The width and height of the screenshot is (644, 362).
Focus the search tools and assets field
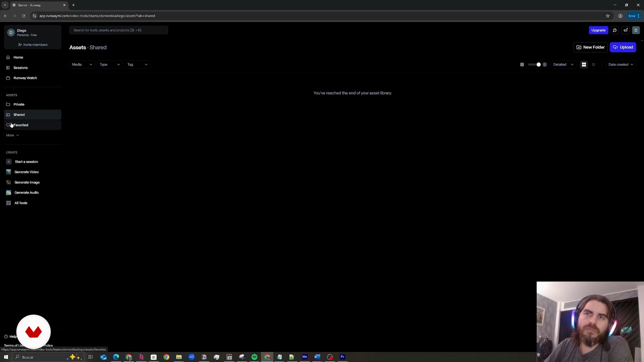118,30
